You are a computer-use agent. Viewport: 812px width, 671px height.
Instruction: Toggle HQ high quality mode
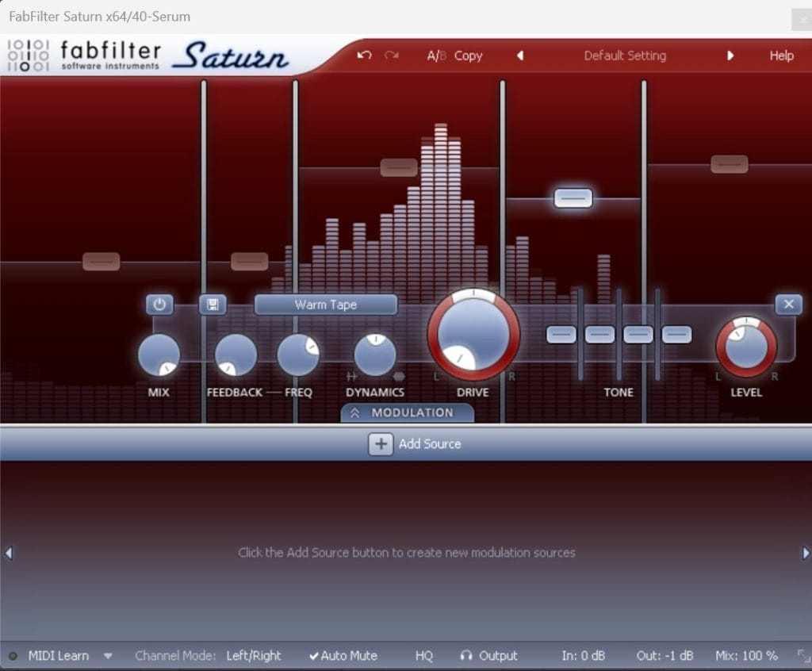click(x=424, y=656)
